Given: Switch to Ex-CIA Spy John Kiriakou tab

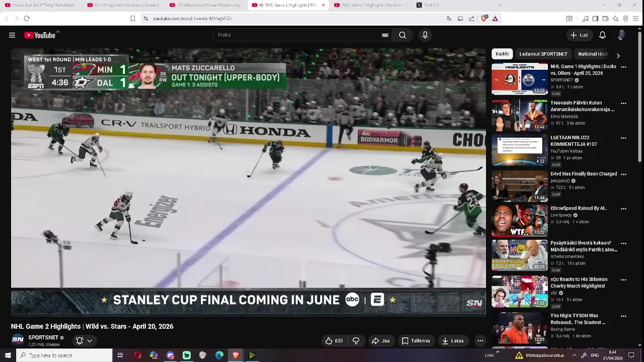Looking at the screenshot, I should [123, 5].
